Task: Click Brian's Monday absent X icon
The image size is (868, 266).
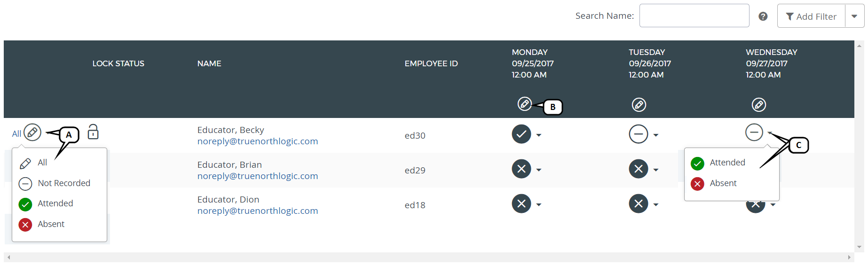Action: [x=521, y=169]
